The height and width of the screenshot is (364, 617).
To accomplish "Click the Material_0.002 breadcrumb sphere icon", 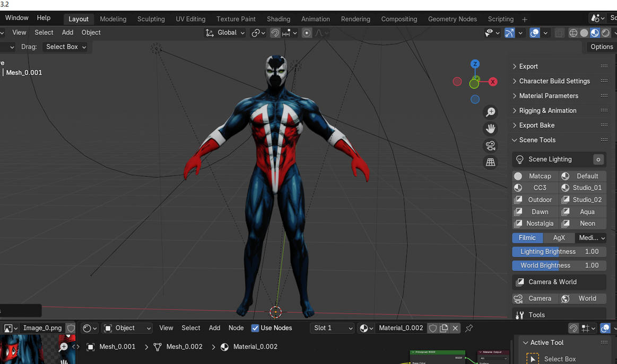I will pyautogui.click(x=224, y=347).
